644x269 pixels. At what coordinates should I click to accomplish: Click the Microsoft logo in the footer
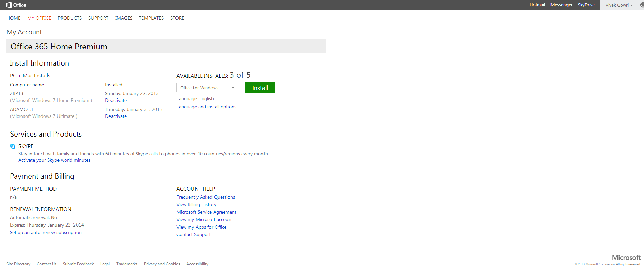point(626,258)
